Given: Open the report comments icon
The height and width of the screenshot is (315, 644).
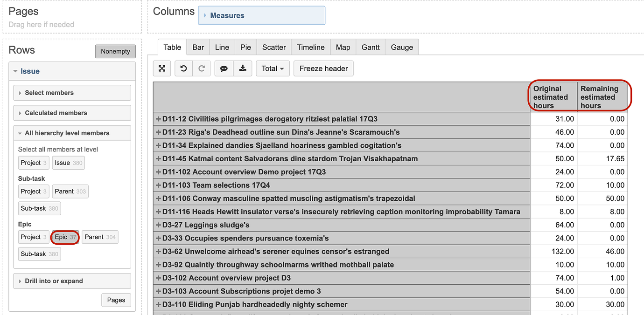Looking at the screenshot, I should tap(224, 68).
